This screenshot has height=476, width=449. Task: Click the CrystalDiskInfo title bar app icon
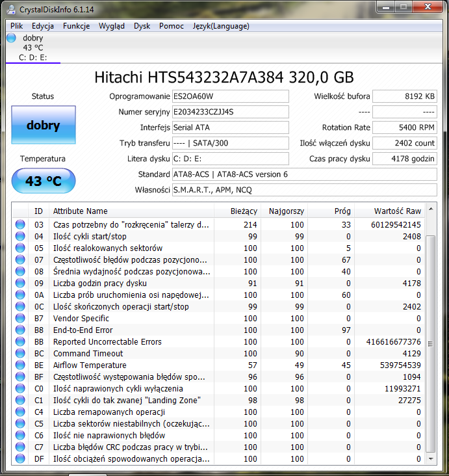click(x=11, y=9)
